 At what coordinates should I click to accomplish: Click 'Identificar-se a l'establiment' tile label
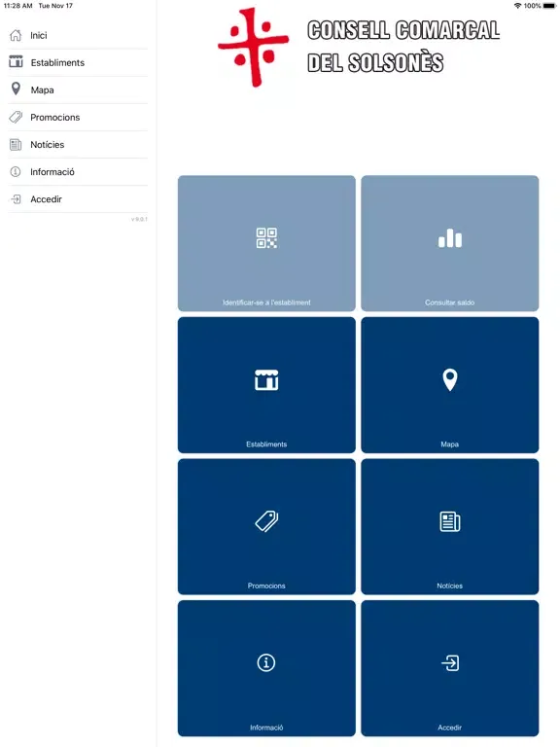266,302
